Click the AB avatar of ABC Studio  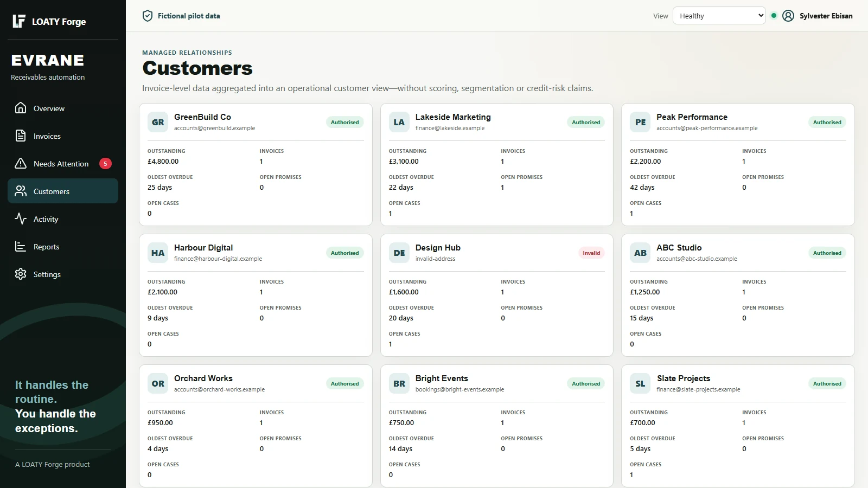(x=640, y=253)
